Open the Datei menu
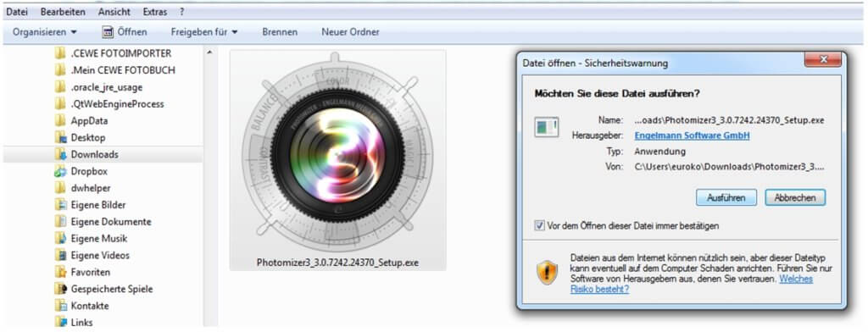The image size is (868, 332). 17,11
